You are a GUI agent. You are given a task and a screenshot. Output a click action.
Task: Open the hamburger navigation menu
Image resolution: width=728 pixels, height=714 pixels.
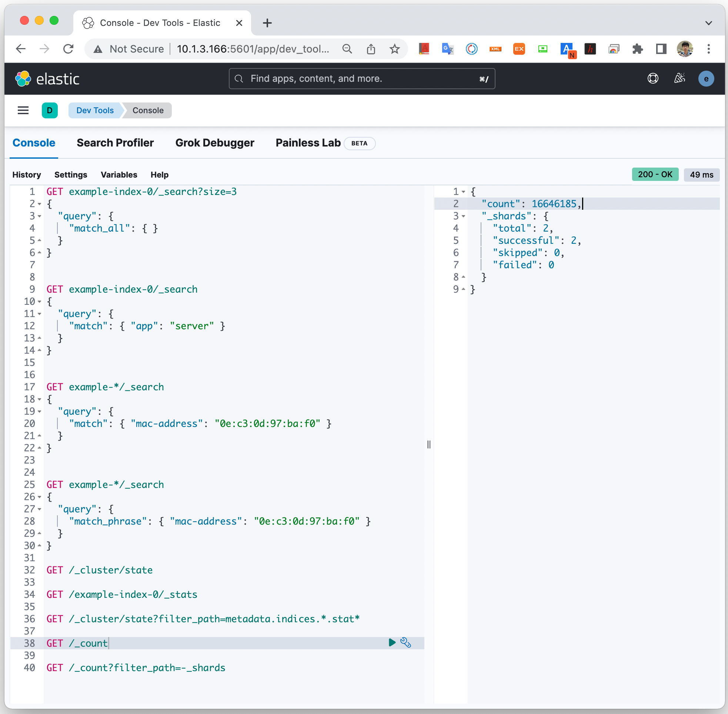23,110
